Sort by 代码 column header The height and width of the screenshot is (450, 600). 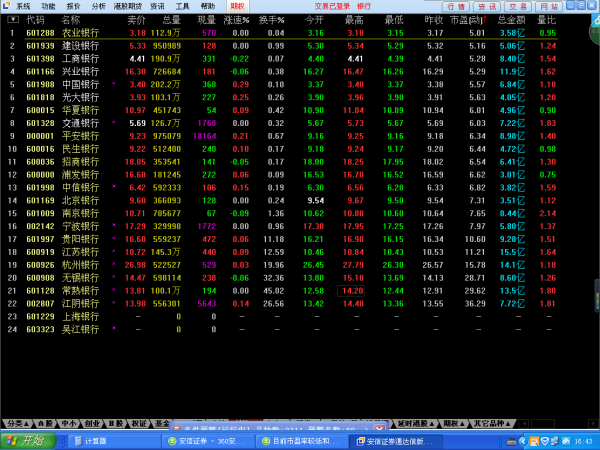(x=35, y=20)
